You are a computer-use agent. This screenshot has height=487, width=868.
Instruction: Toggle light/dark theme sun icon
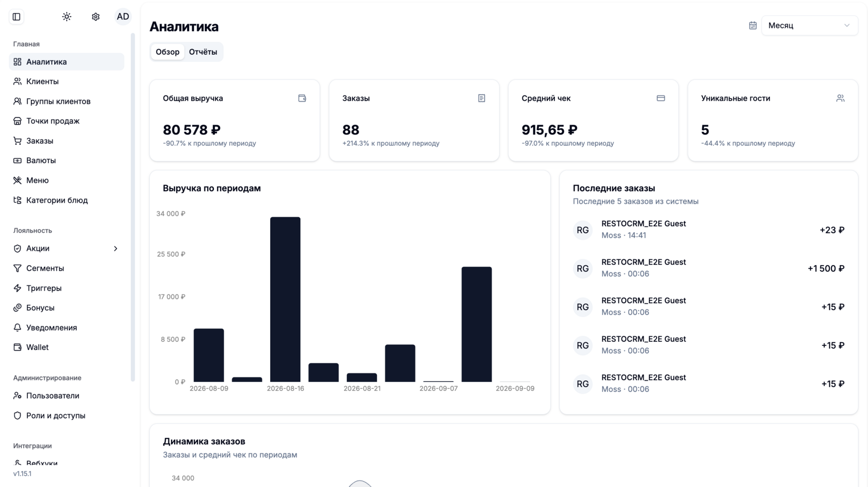pos(67,17)
